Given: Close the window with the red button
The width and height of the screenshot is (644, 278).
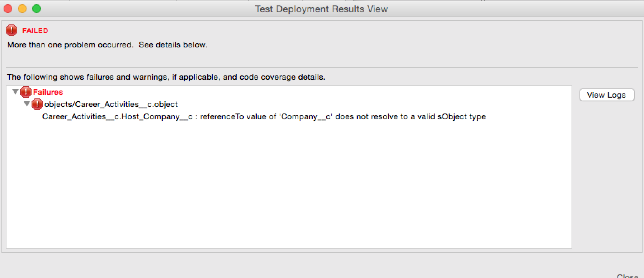Looking at the screenshot, I should click(8, 9).
